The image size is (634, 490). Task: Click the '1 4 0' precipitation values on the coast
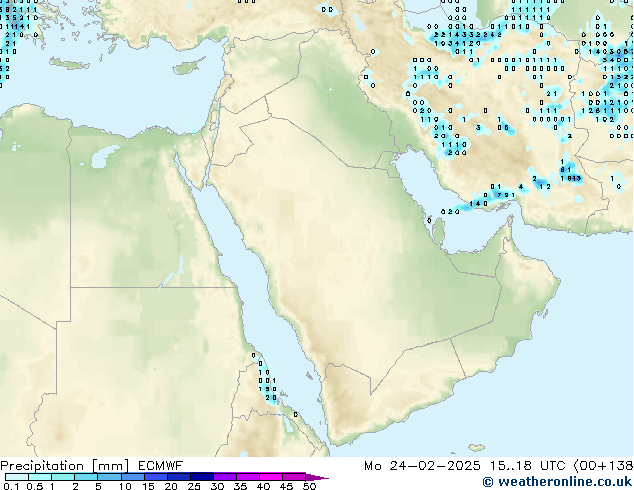(479, 203)
